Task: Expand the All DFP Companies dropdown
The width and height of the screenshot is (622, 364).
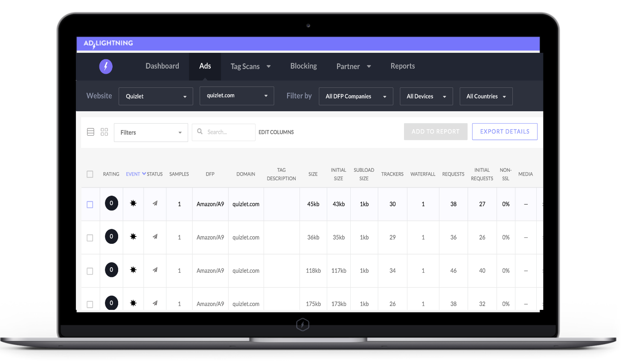Action: point(356,96)
